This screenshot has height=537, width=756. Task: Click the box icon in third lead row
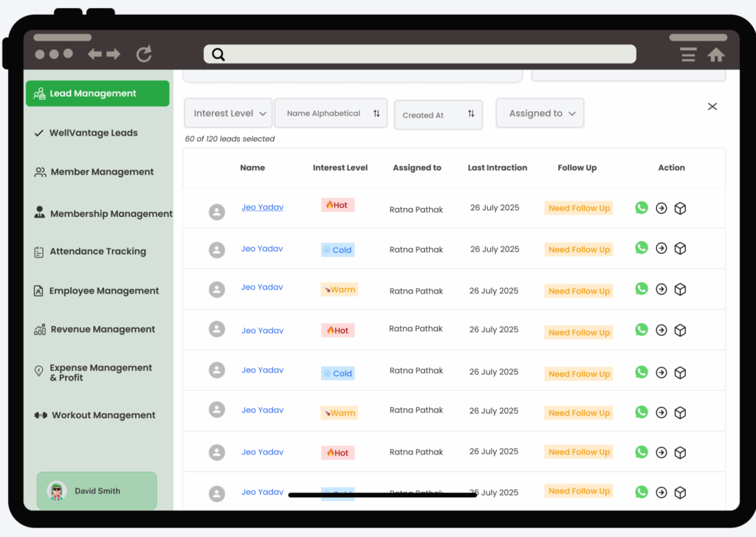(681, 290)
